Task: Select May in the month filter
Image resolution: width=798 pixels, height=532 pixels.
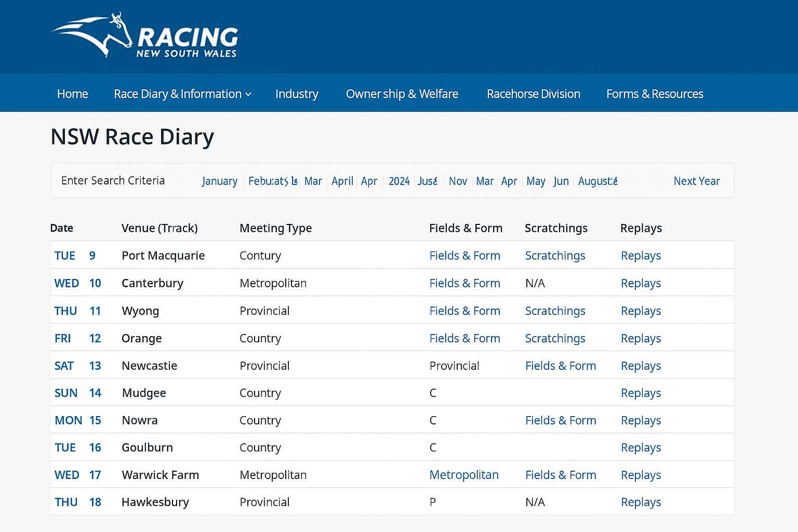Action: 536,181
